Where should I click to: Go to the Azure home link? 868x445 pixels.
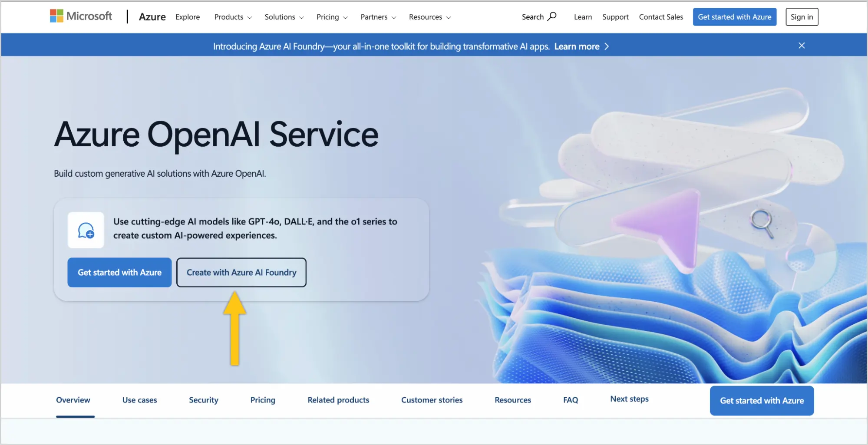[152, 17]
